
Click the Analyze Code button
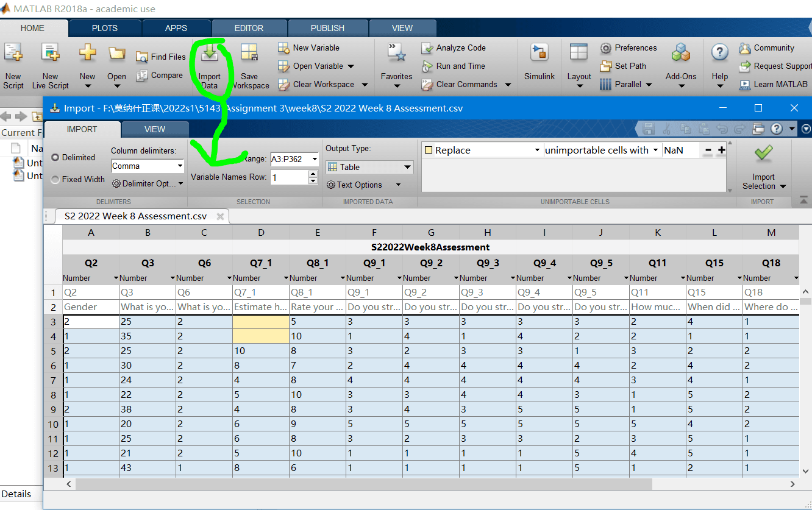[x=454, y=48]
